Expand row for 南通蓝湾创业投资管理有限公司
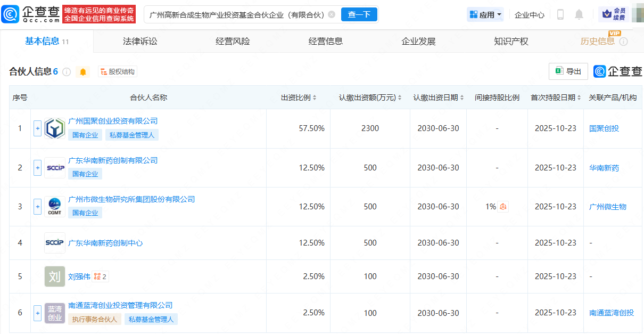The width and height of the screenshot is (644, 334). [x=37, y=313]
